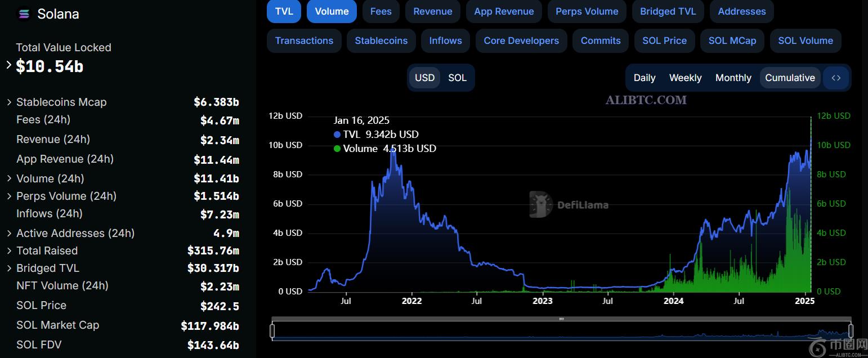Expand the Active Addresses (24h) row
Screen dimensions: 868x358
click(9, 233)
